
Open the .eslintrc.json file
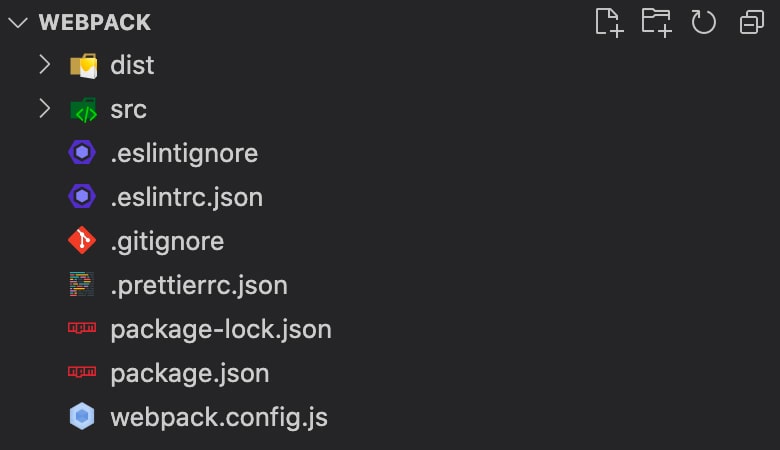click(187, 197)
